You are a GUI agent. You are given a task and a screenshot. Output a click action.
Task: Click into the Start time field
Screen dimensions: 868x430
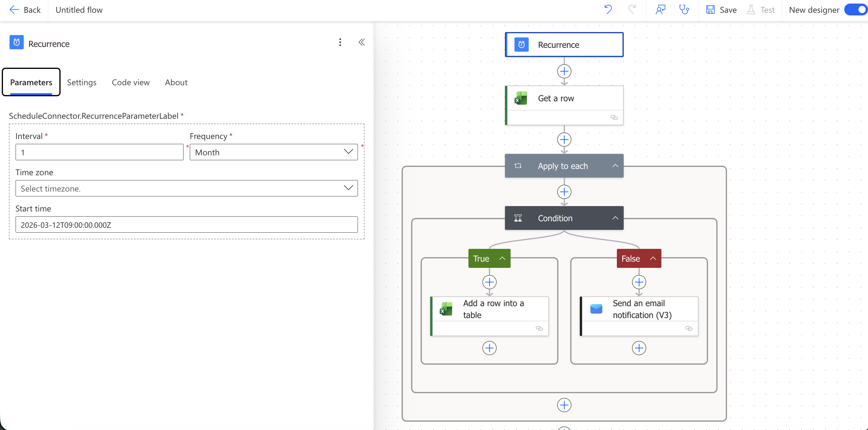(x=186, y=225)
